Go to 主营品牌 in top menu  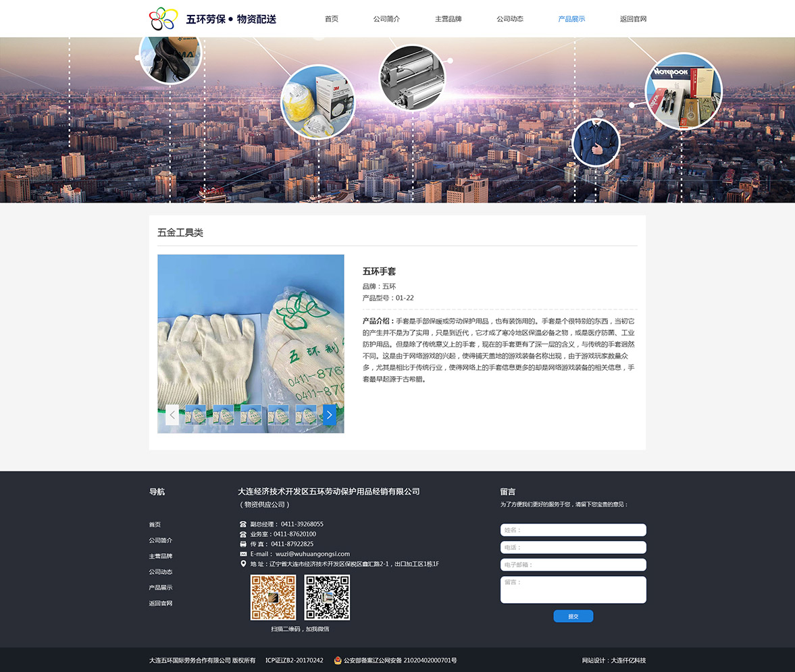[x=448, y=19]
